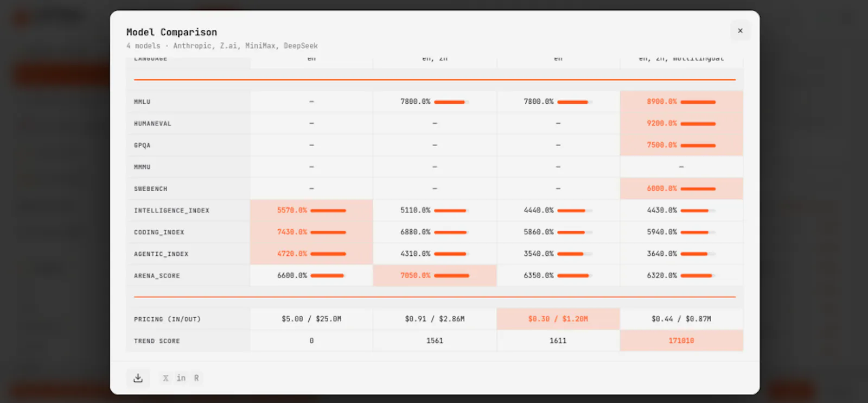Click the SWEBENCH row label
The height and width of the screenshot is (403, 868).
click(x=151, y=188)
